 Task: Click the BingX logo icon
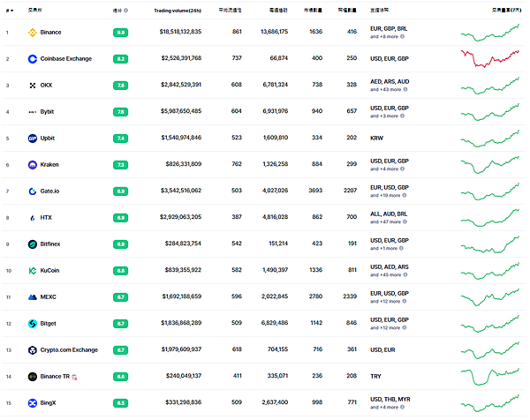pos(33,403)
